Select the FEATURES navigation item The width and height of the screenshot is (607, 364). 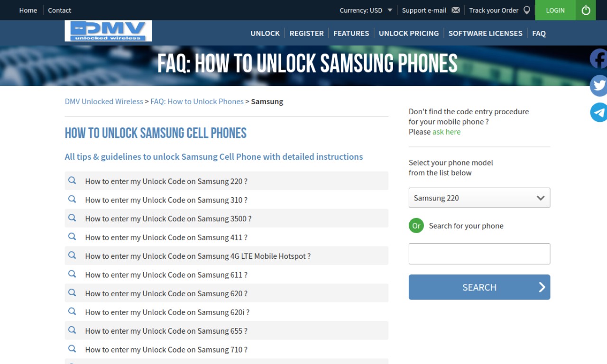pyautogui.click(x=351, y=33)
